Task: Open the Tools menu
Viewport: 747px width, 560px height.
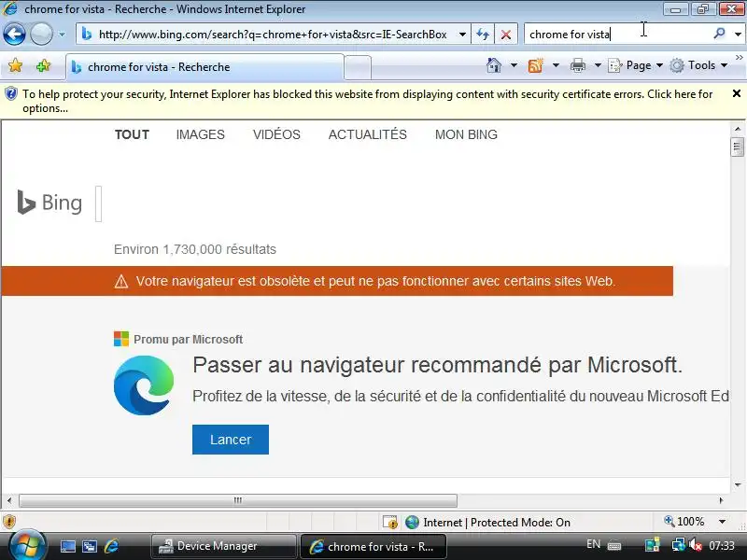Action: (698, 65)
